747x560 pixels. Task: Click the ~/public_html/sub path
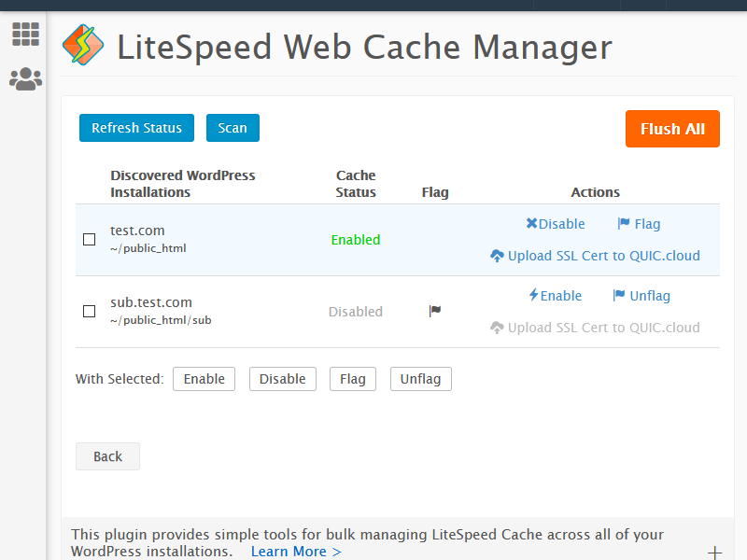coord(161,320)
